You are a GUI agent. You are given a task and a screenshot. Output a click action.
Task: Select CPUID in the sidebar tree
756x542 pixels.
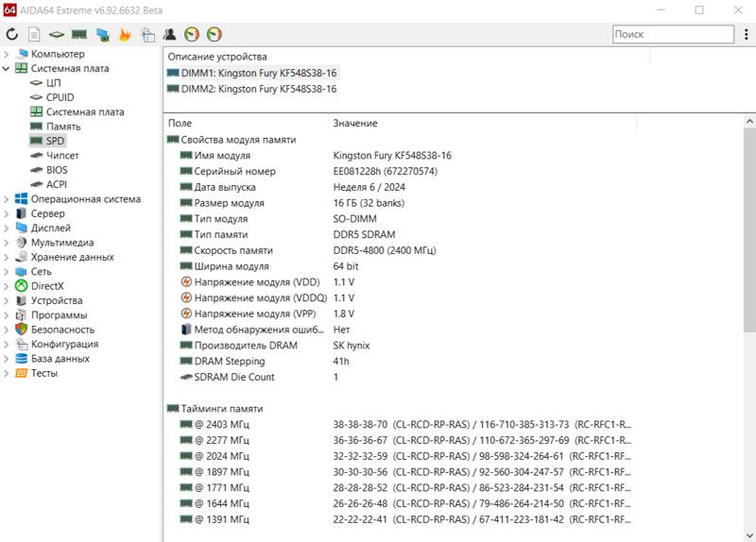[x=60, y=97]
